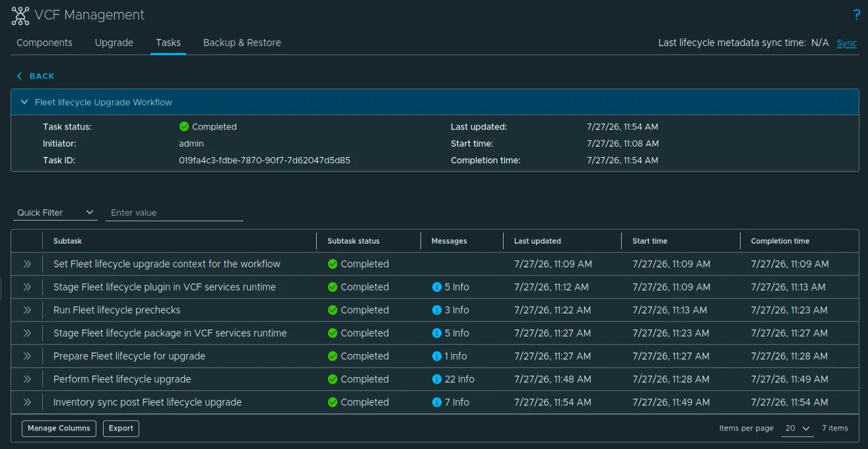Click the Start time column header

pos(650,241)
